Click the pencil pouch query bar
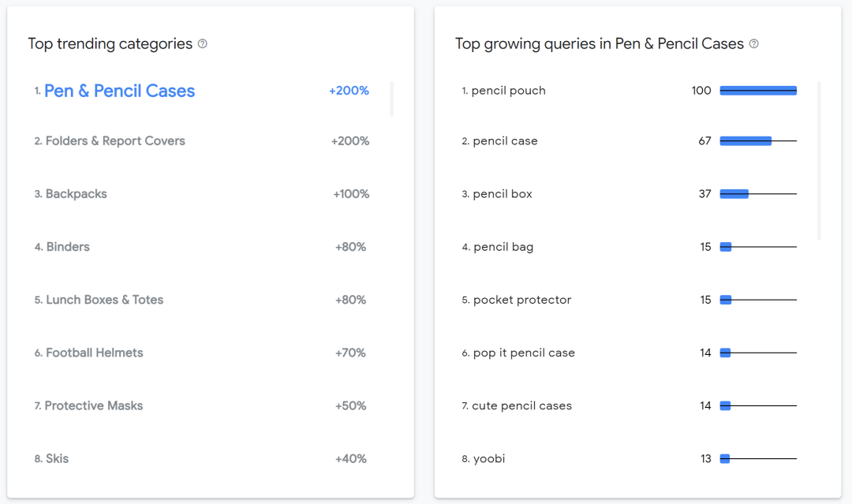This screenshot has height=504, width=852. point(758,91)
